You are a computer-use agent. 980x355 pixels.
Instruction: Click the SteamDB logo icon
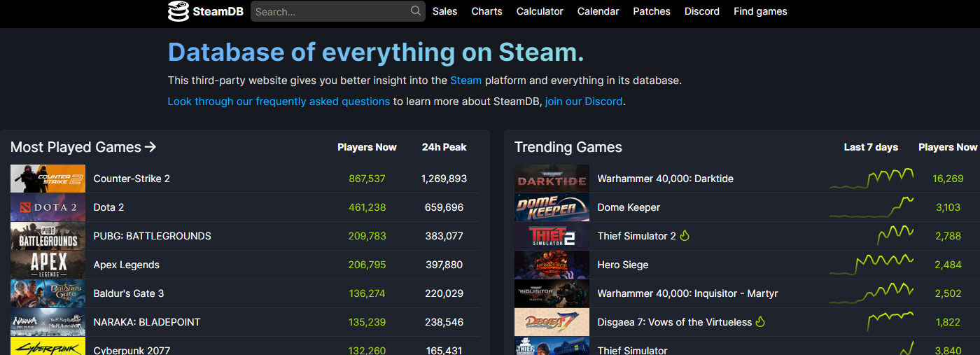(178, 11)
